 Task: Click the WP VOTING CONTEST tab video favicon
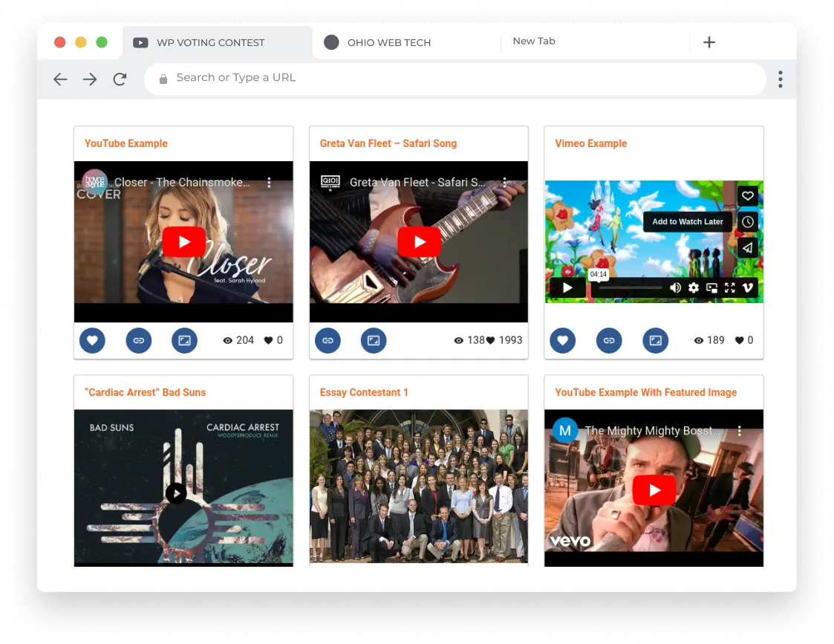click(x=140, y=42)
